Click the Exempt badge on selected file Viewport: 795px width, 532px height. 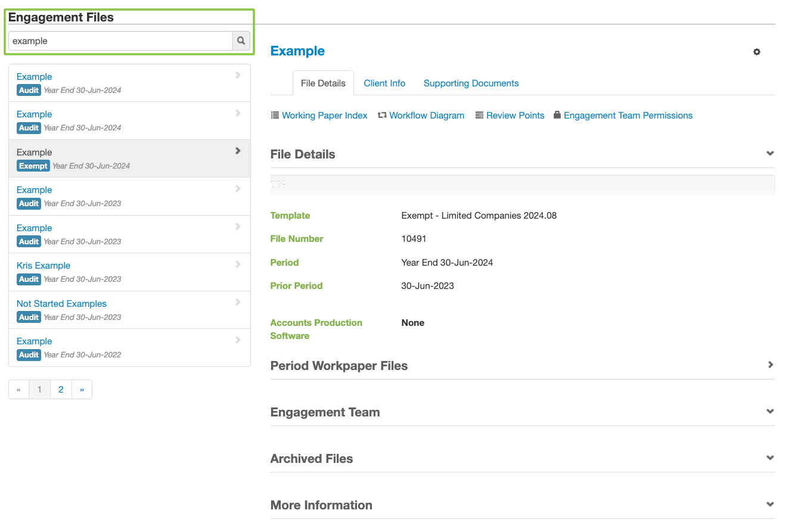[33, 166]
